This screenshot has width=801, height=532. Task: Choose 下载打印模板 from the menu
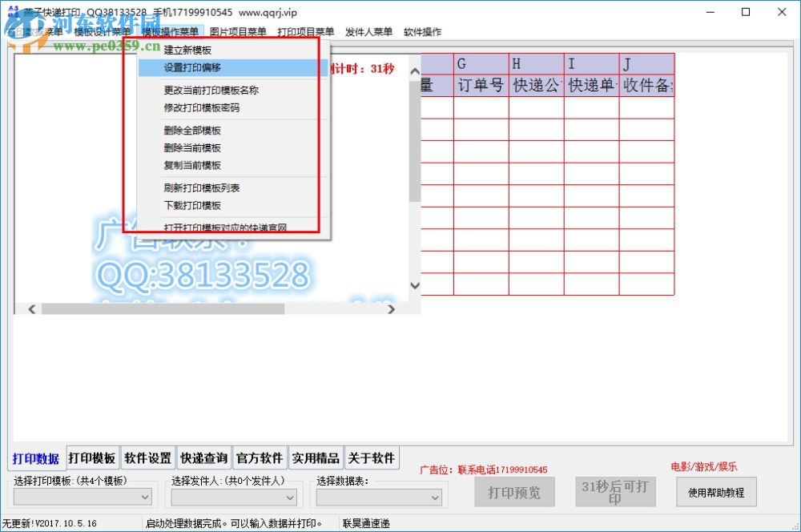[232, 205]
